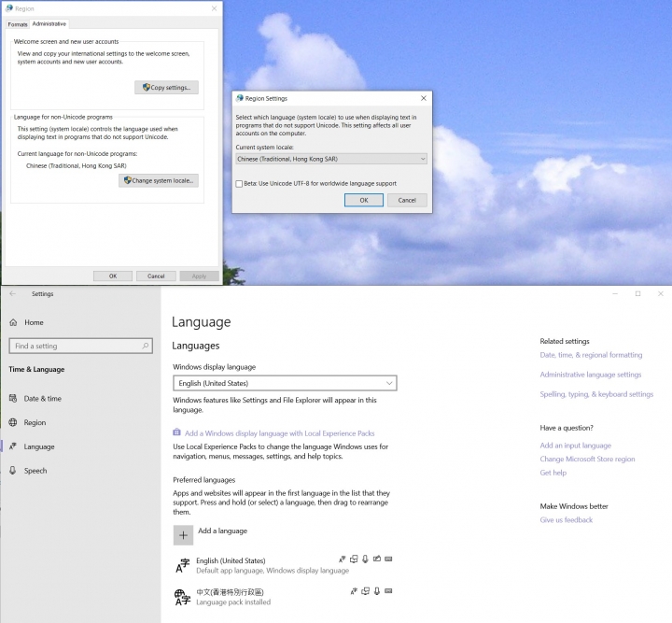This screenshot has height=623, width=672.
Task: Click OK in Region Settings dialog
Action: (x=364, y=200)
